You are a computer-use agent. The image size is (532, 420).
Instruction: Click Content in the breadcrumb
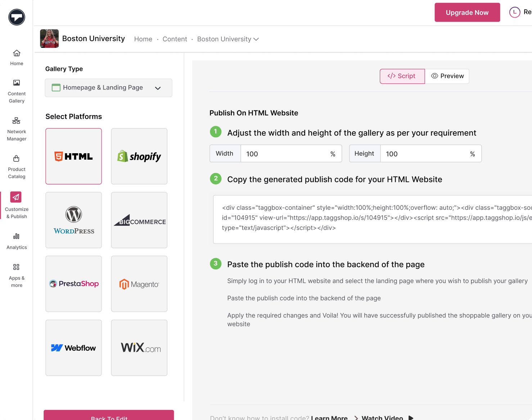[x=175, y=39]
